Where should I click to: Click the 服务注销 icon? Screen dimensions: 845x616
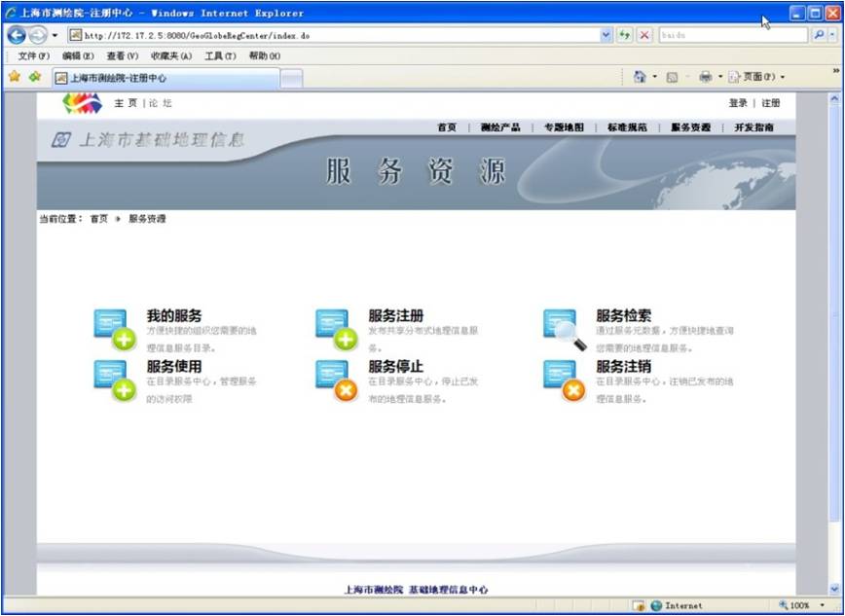[x=564, y=380]
